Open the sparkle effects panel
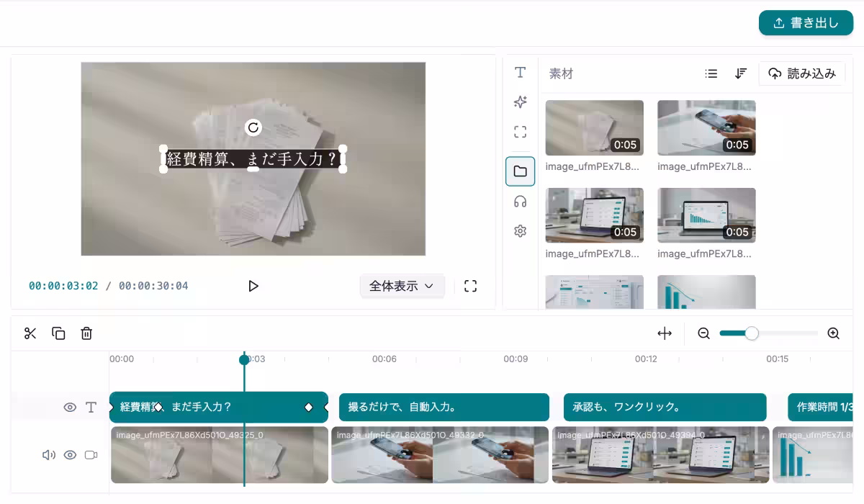The height and width of the screenshot is (504, 864). [521, 102]
